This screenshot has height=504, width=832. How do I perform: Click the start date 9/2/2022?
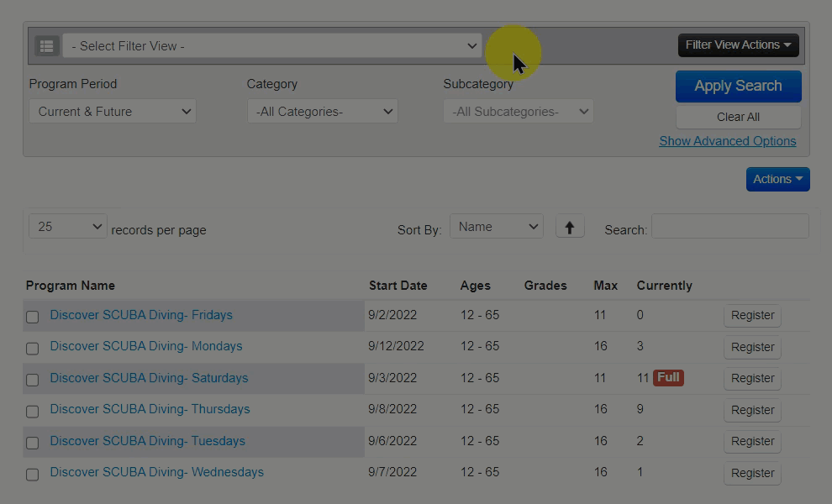[x=392, y=315]
